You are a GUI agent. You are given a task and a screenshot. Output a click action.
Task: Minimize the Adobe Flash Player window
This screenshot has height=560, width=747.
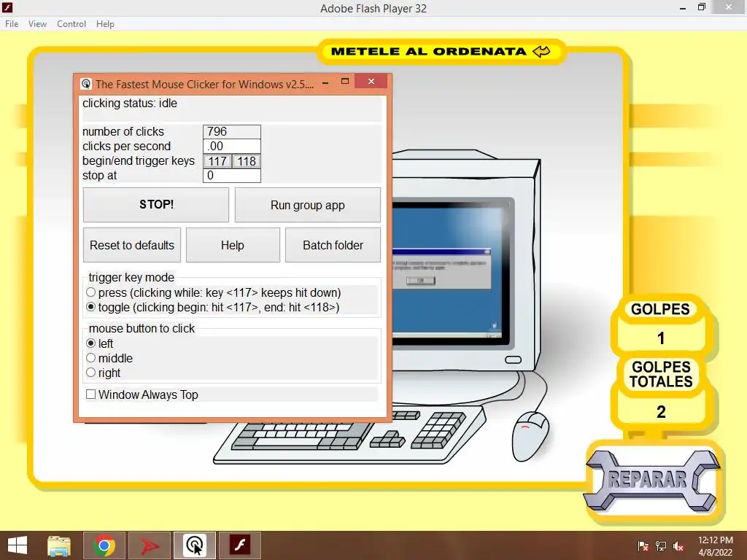683,7
